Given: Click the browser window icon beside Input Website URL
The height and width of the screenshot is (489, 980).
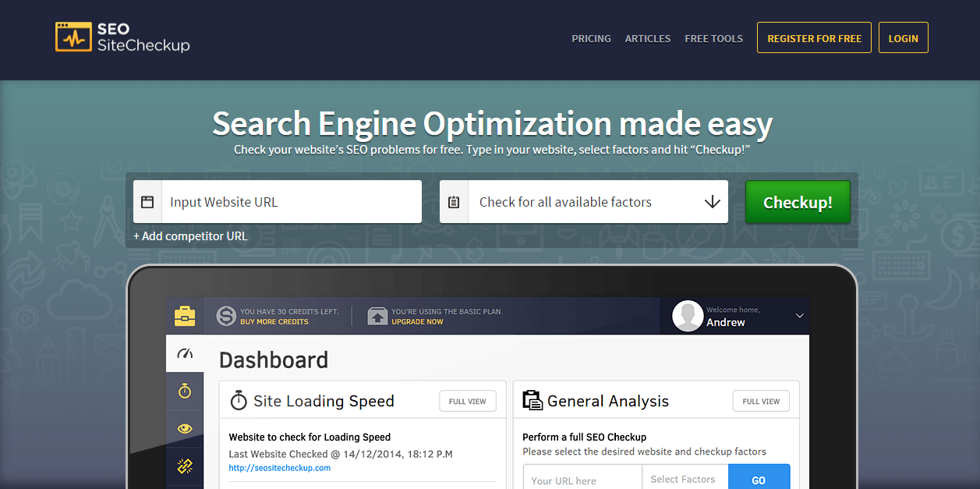Looking at the screenshot, I should 147,202.
